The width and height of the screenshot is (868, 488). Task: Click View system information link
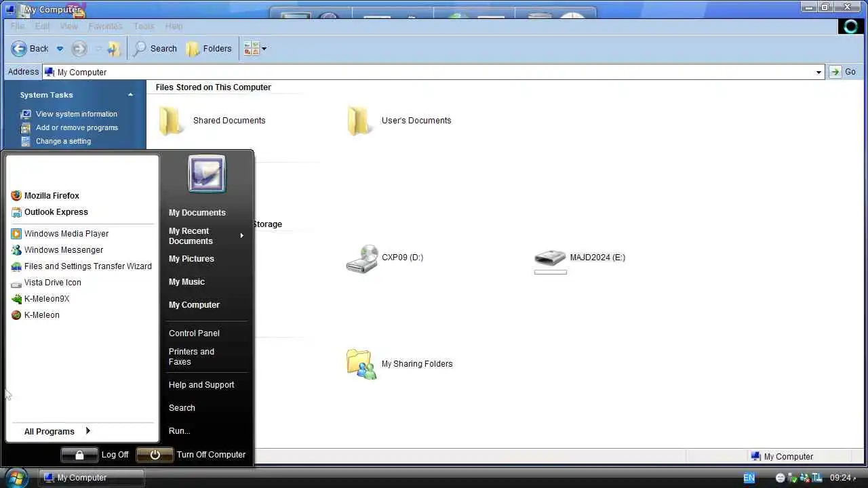[77, 114]
